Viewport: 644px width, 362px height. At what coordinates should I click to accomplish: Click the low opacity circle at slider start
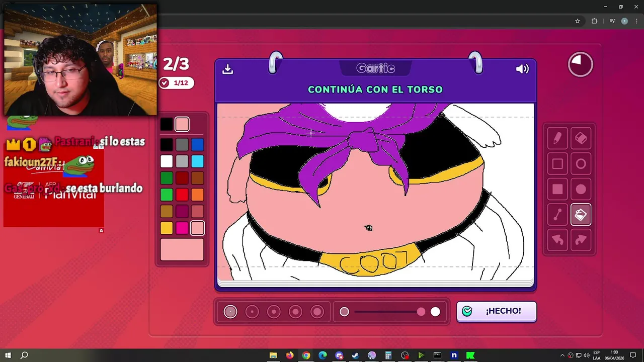point(344,312)
